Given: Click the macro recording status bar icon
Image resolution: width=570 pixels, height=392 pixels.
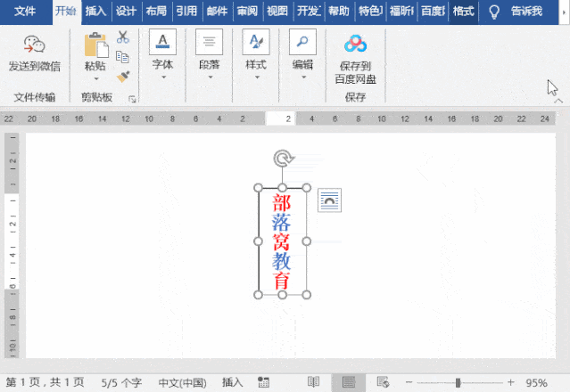Looking at the screenshot, I should (x=263, y=382).
